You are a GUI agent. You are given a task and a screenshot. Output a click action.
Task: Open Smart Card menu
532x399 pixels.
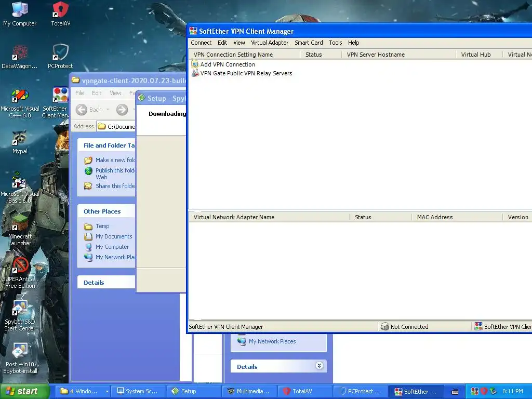pyautogui.click(x=309, y=43)
